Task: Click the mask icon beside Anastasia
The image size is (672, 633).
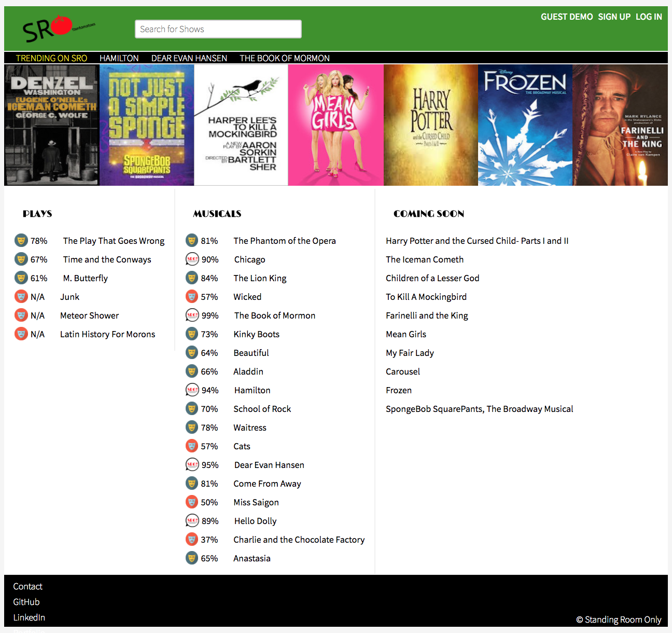Action: [192, 558]
